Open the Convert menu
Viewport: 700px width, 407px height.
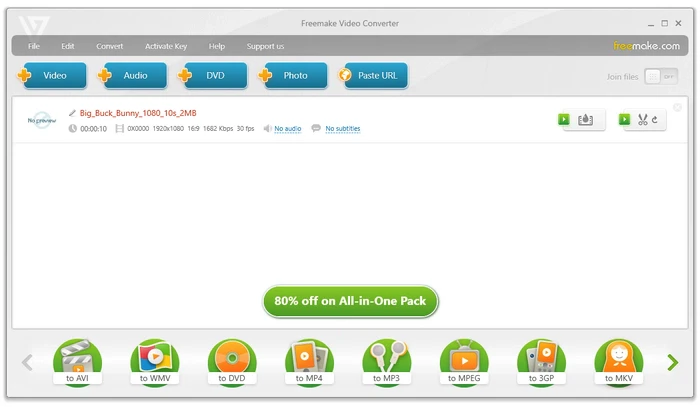pos(109,46)
